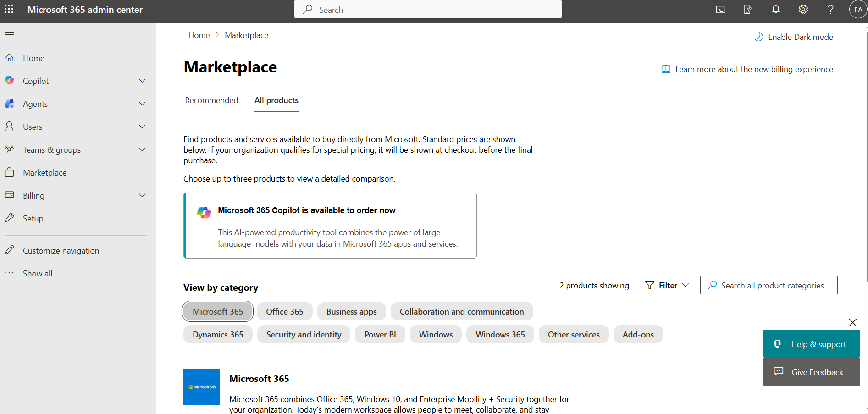Open the EA account avatar
The image size is (868, 414).
[x=858, y=10]
